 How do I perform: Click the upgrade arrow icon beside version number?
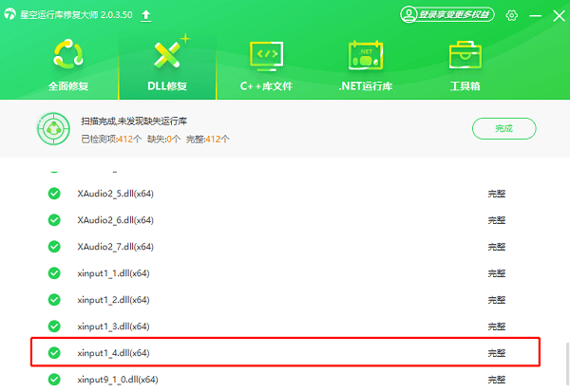[145, 15]
